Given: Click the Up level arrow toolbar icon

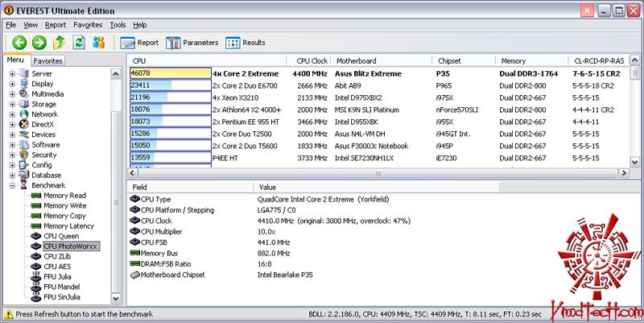Looking at the screenshot, I should (x=59, y=43).
